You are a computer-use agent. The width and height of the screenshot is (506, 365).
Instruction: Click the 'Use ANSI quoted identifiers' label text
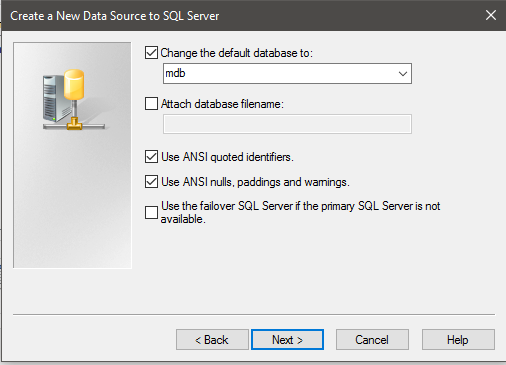[227, 157]
